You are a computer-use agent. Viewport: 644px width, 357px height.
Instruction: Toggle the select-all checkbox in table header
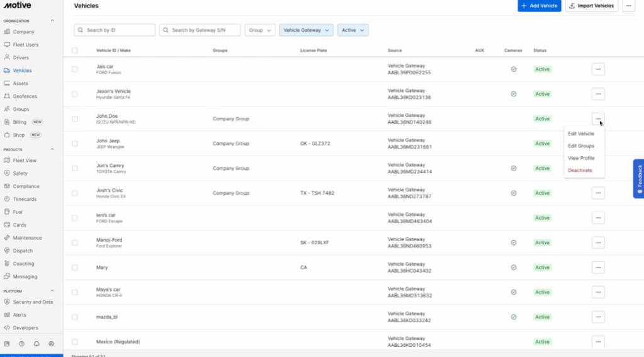click(75, 50)
